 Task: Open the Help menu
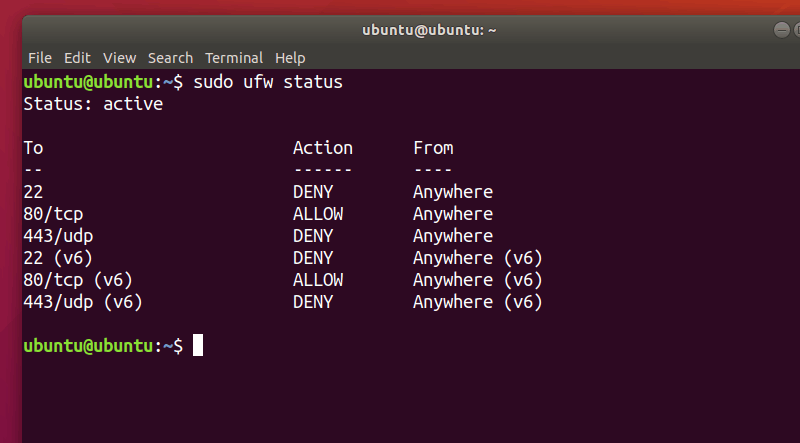point(290,58)
